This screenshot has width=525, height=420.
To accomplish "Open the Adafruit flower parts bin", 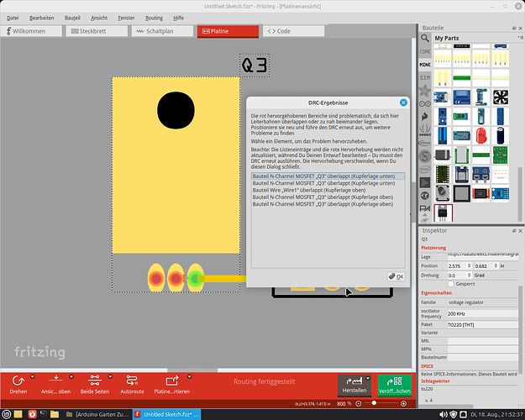I will 425,91.
